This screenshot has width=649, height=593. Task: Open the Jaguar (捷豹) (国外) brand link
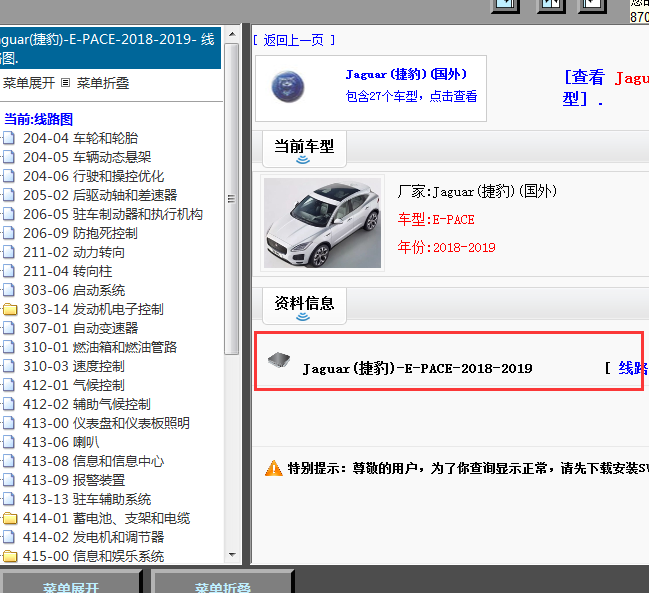tap(406, 74)
